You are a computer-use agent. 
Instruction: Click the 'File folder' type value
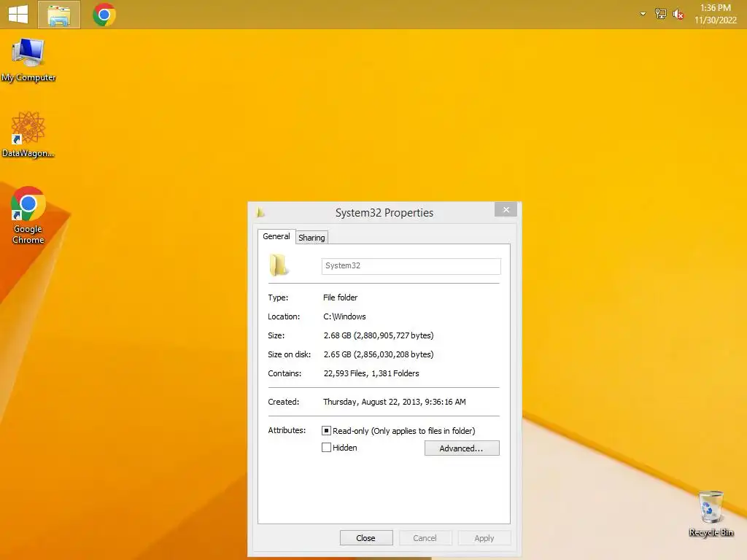tap(340, 297)
